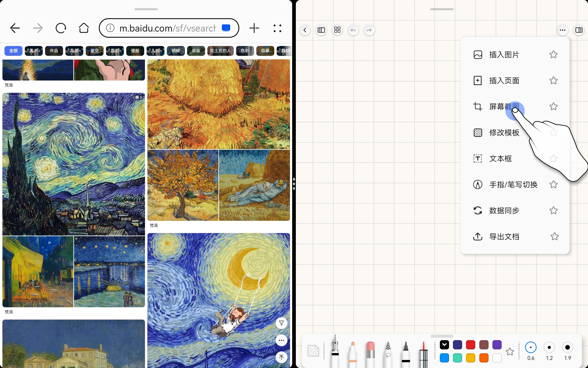Favorite 导出文档 with its star
Viewport: 588px width, 368px height.
tap(554, 237)
